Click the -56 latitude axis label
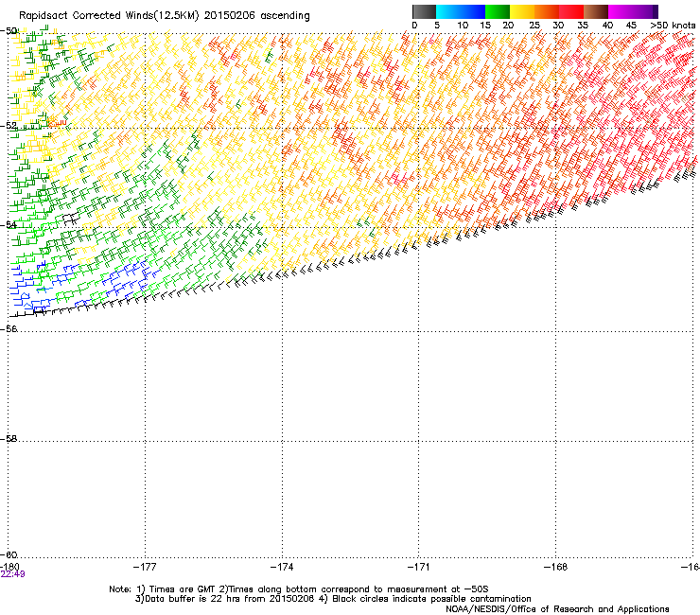 [x=9, y=329]
